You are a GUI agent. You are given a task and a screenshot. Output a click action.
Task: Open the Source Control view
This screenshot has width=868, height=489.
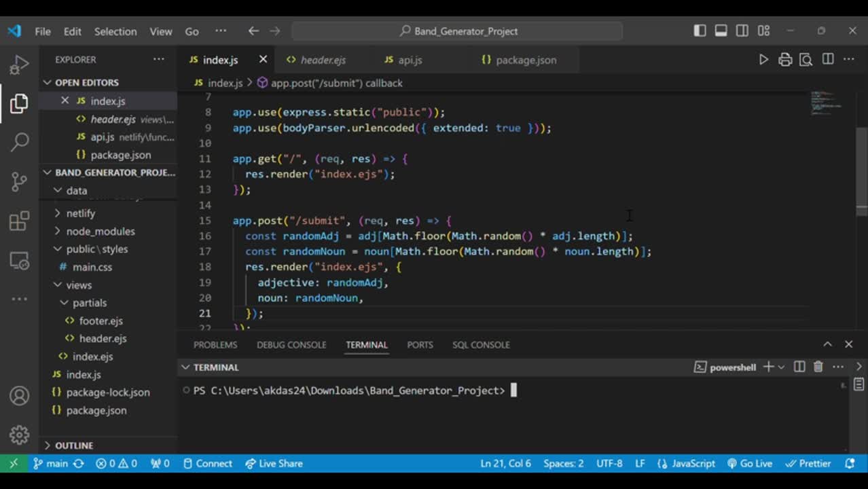19,181
